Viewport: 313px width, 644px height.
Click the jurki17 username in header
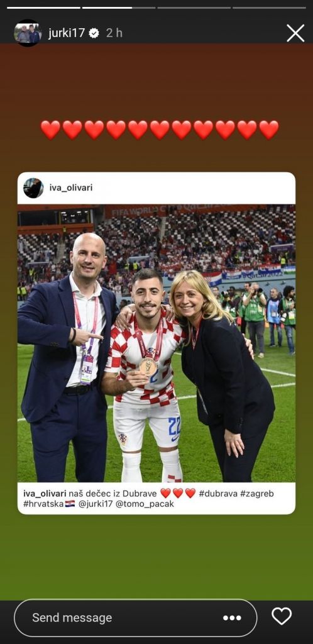[67, 33]
